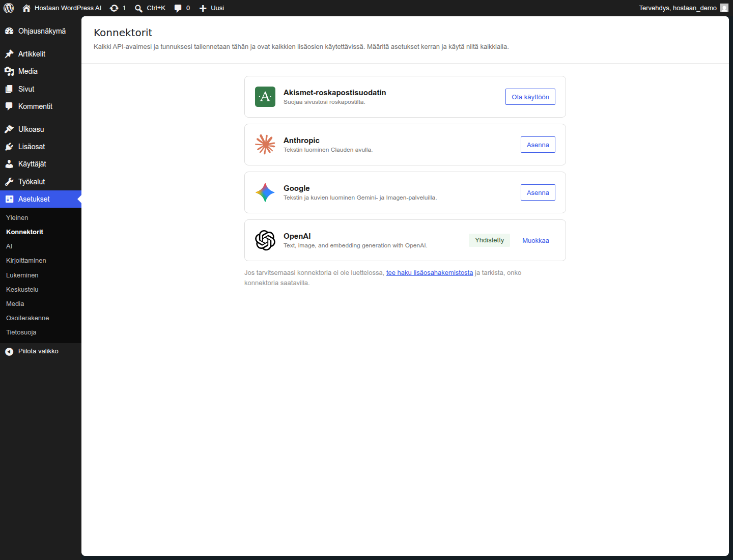Open the WordPress logo menu

(x=9, y=8)
